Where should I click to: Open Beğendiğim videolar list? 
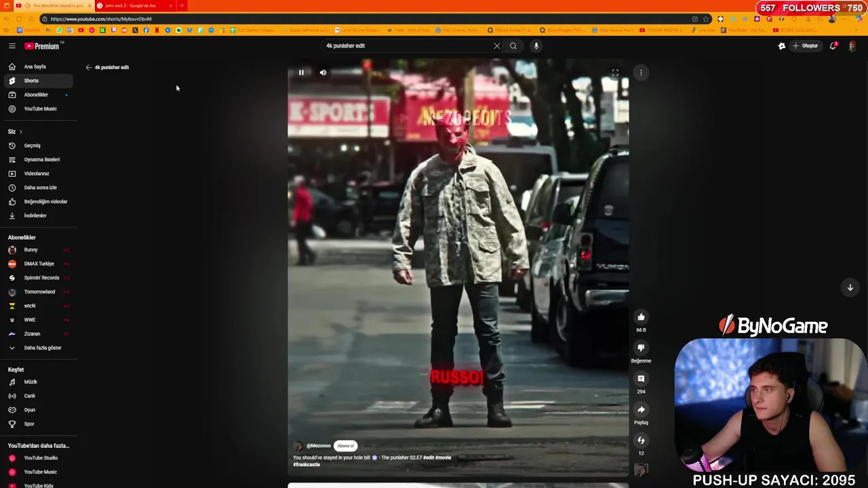(x=39, y=201)
